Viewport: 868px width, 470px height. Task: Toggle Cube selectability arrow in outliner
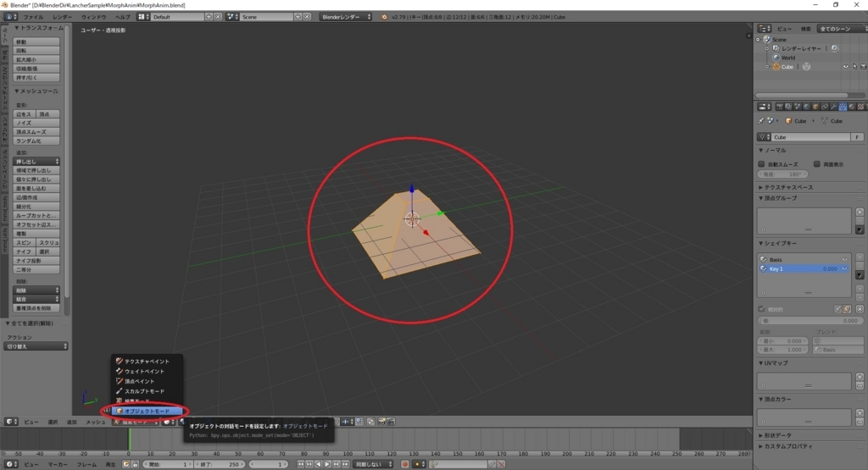pos(854,67)
